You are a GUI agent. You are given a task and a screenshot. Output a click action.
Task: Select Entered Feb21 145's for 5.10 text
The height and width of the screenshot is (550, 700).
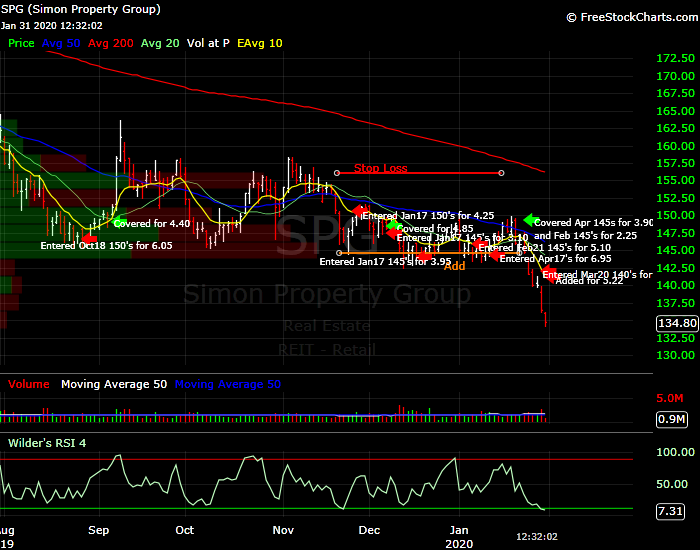pos(545,248)
